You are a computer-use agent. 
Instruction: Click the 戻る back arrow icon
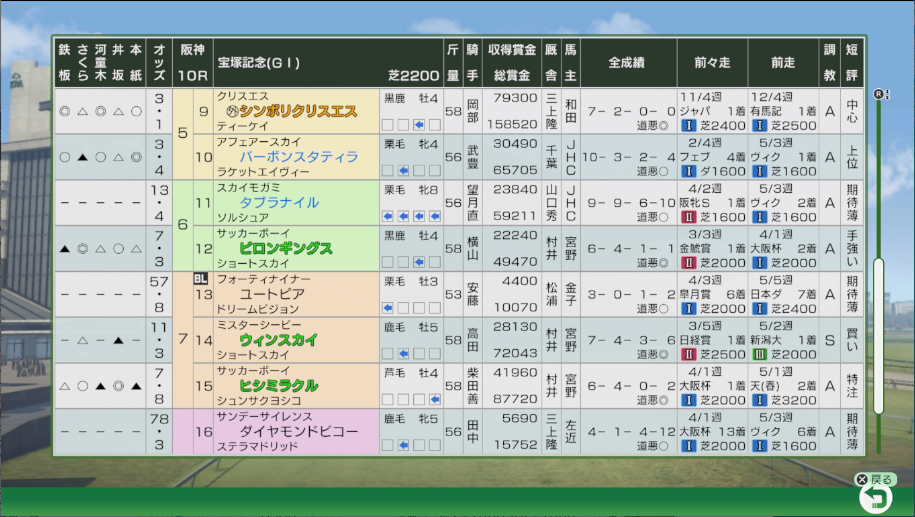point(877,498)
